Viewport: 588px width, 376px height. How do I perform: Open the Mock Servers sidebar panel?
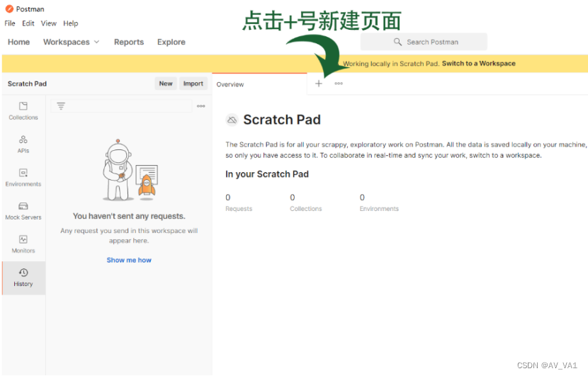click(x=23, y=211)
